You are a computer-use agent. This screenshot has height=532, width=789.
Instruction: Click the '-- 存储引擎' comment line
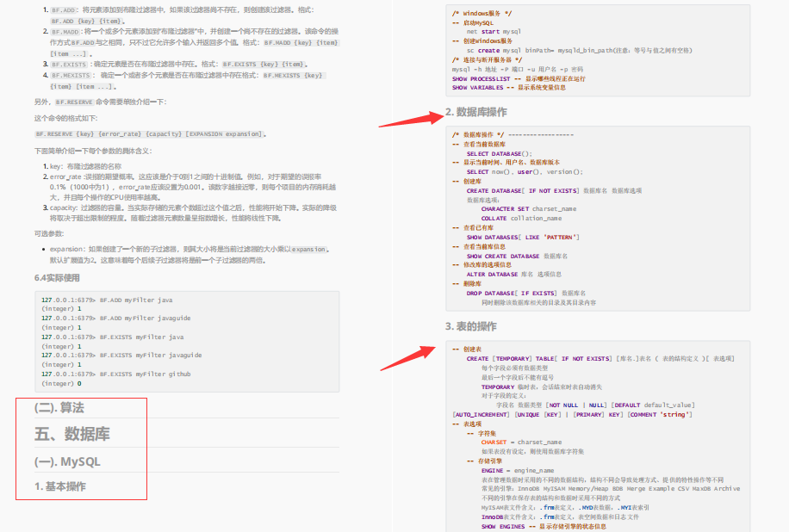(x=484, y=461)
